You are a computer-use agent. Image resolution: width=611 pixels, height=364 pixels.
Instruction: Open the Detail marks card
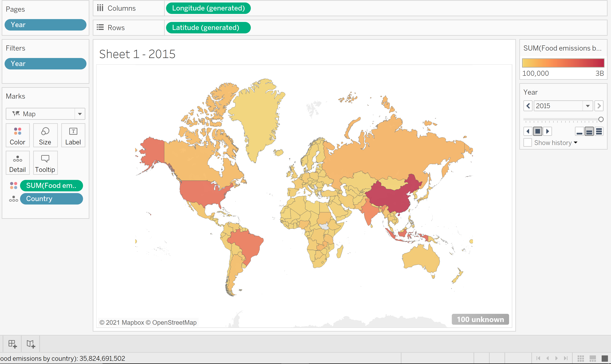pos(18,163)
